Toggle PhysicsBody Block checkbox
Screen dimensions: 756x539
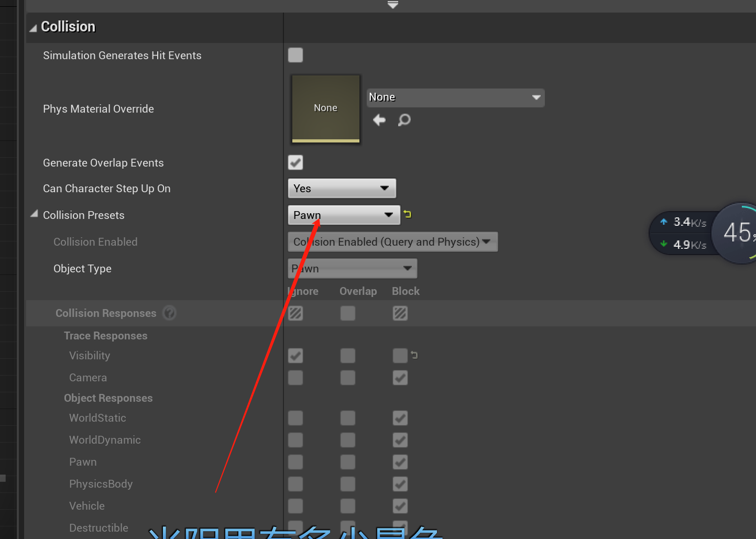point(400,484)
